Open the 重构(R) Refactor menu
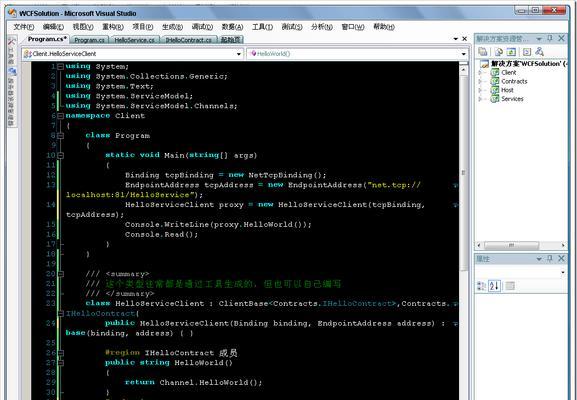 click(113, 27)
